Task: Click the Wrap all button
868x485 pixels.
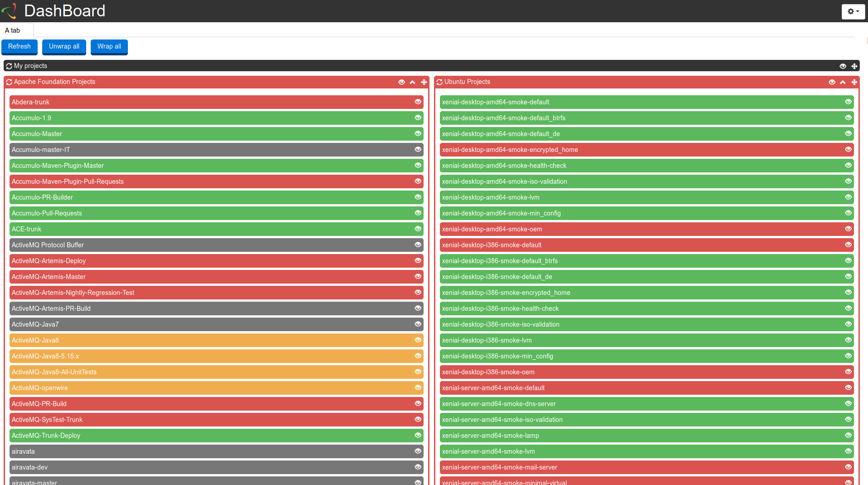Action: pyautogui.click(x=109, y=47)
